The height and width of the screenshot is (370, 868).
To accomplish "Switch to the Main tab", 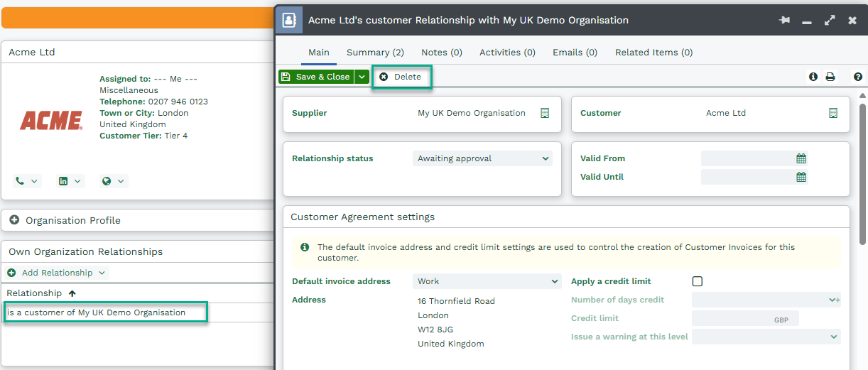I will tap(319, 53).
